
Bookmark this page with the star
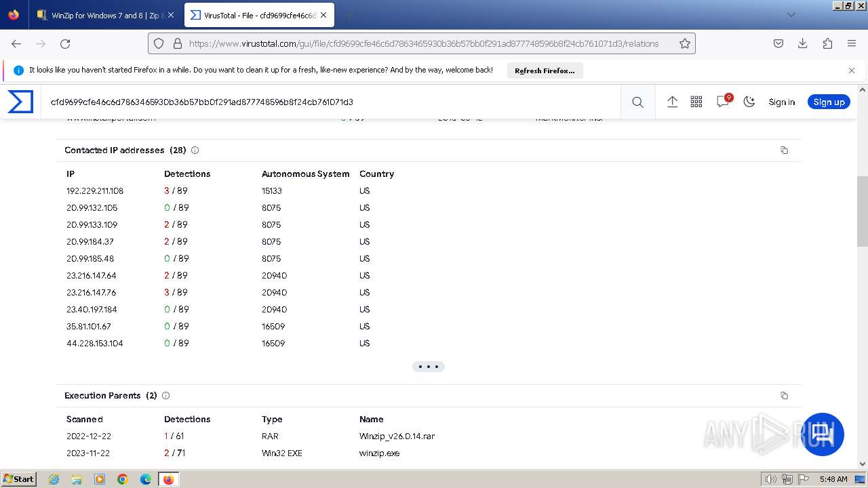tap(685, 43)
